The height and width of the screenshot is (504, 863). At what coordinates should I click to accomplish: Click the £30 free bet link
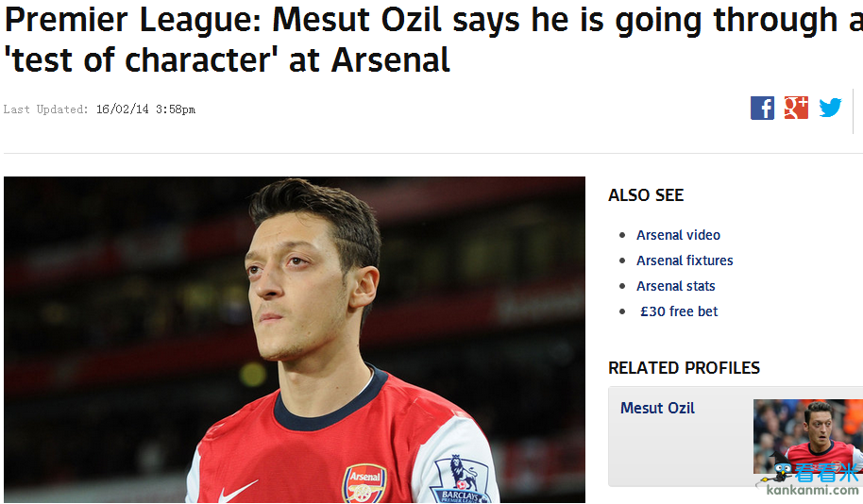[679, 311]
